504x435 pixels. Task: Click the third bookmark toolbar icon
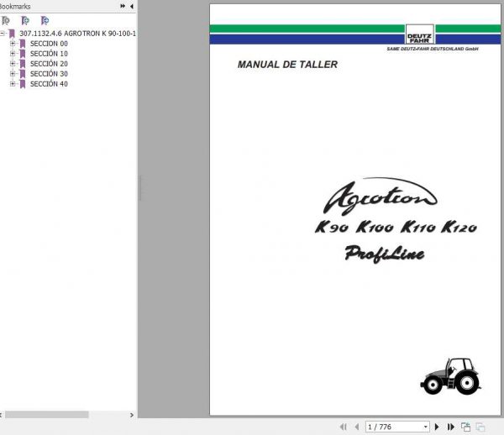point(45,21)
